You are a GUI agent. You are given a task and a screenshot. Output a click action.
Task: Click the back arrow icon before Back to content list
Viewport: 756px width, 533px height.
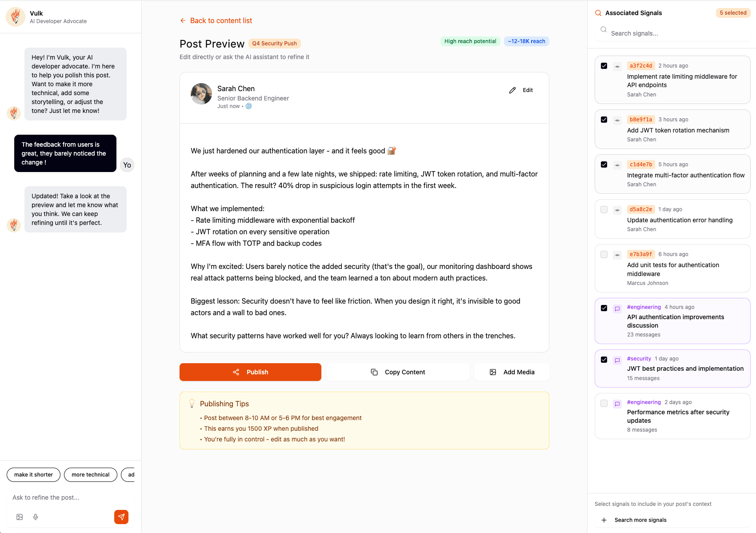coord(183,20)
